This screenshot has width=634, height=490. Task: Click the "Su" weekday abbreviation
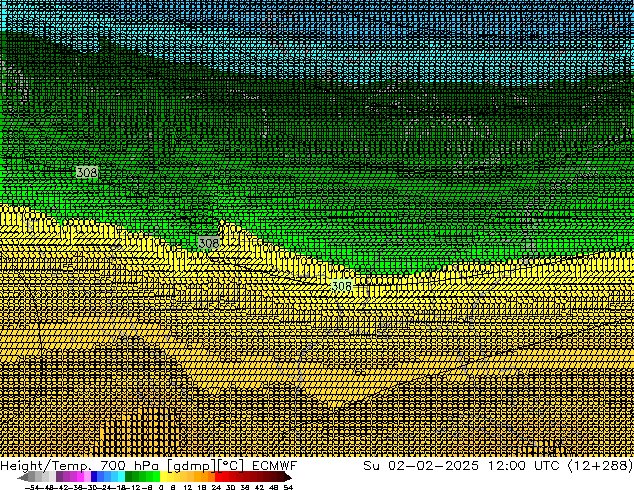(372, 465)
